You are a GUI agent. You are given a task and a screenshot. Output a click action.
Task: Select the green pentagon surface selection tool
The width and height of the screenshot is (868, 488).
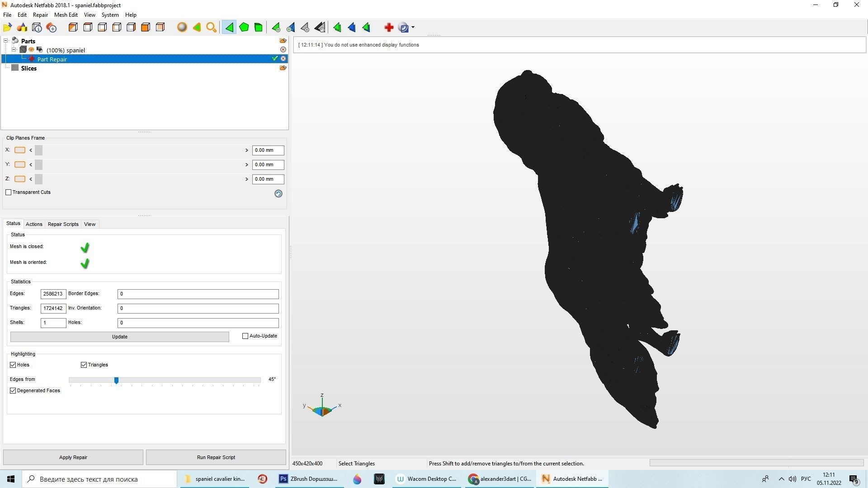point(244,28)
